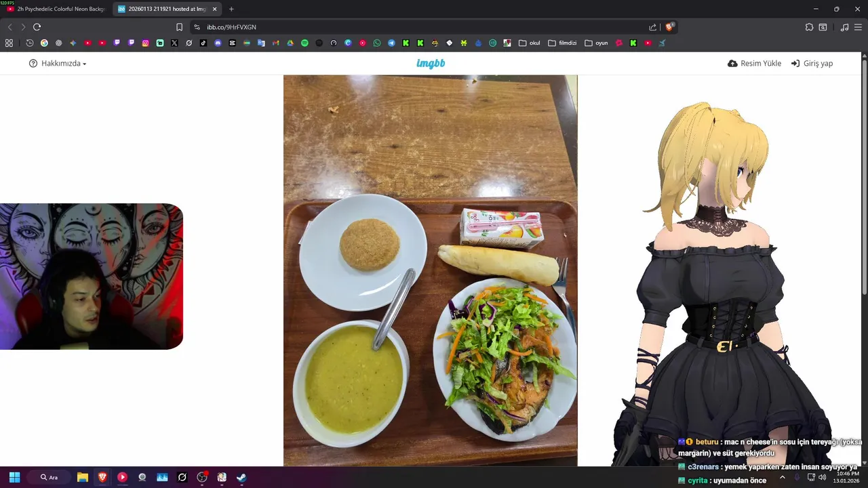The image size is (868, 488).
Task: Open the X (Twitter) bookmark
Action: point(174,43)
